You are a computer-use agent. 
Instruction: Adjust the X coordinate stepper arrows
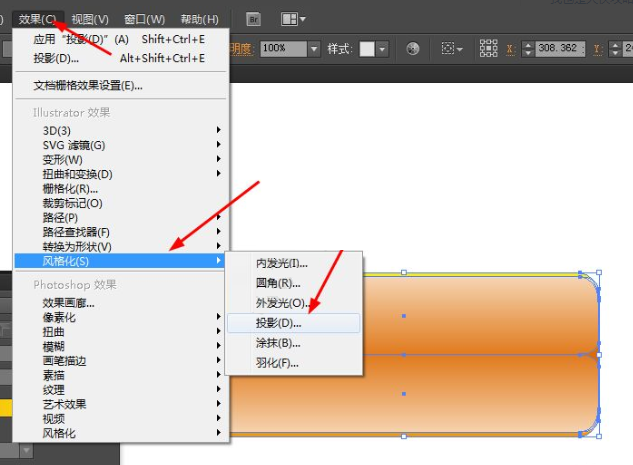pos(528,49)
